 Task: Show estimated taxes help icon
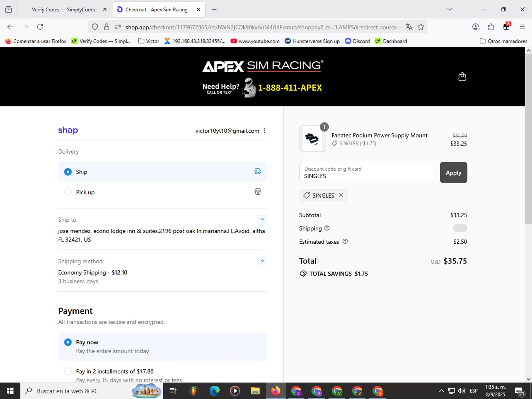pyautogui.click(x=345, y=242)
